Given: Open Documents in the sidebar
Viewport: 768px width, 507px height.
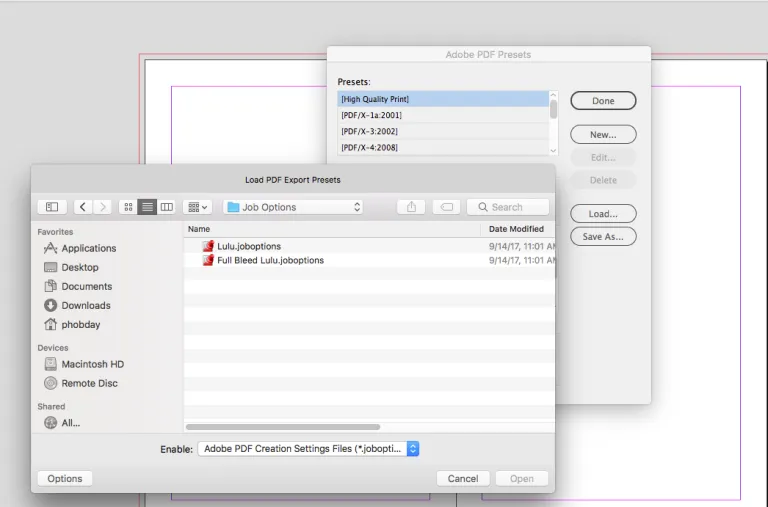Looking at the screenshot, I should [x=78, y=287].
